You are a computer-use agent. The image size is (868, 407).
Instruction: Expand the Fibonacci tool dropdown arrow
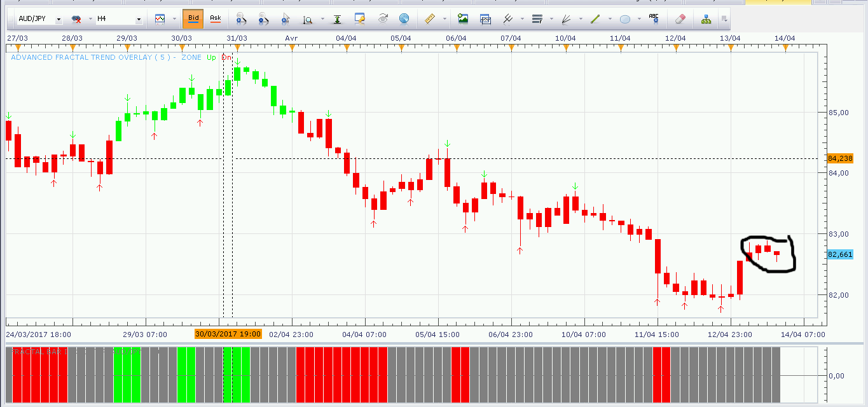pyautogui.click(x=551, y=19)
